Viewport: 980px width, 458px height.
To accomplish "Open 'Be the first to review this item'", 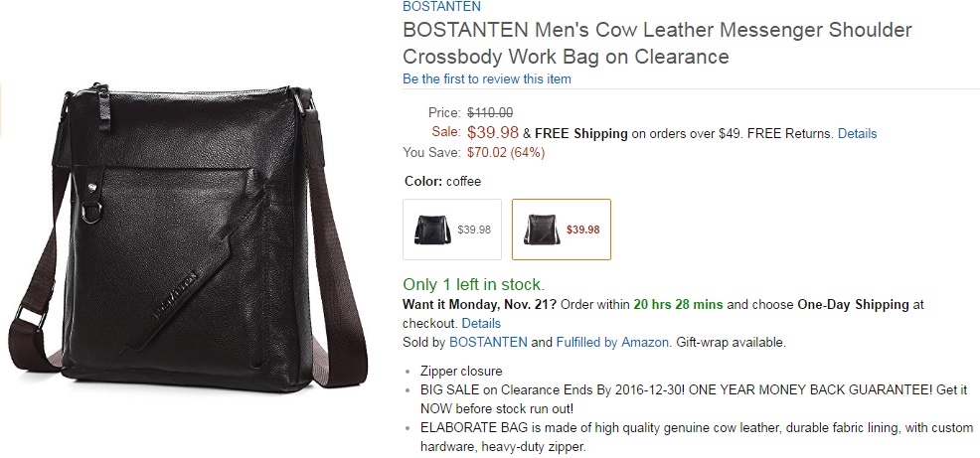I will coord(486,78).
